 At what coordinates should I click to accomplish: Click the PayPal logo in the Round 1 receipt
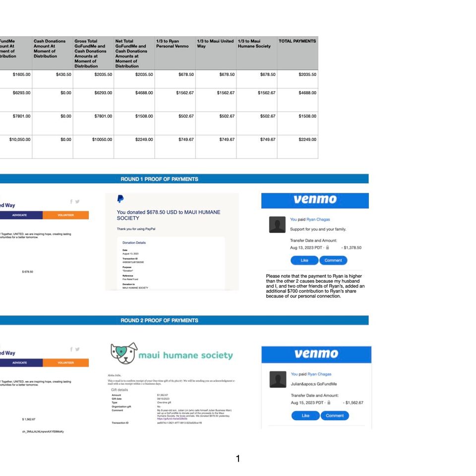120,199
